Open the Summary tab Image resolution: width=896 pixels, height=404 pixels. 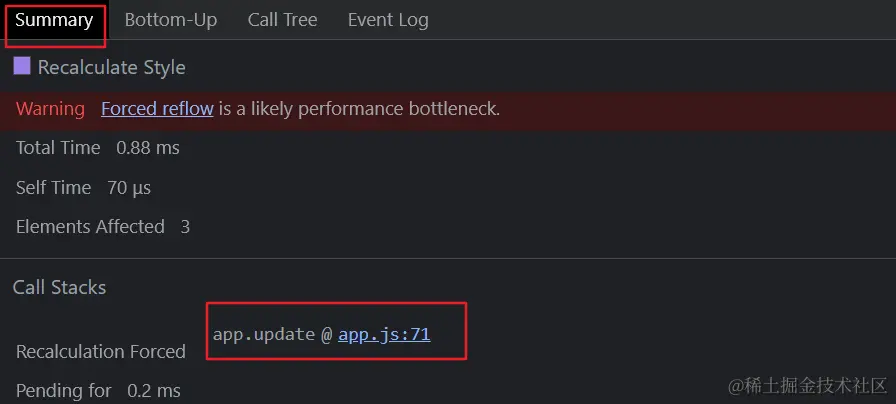point(54,20)
